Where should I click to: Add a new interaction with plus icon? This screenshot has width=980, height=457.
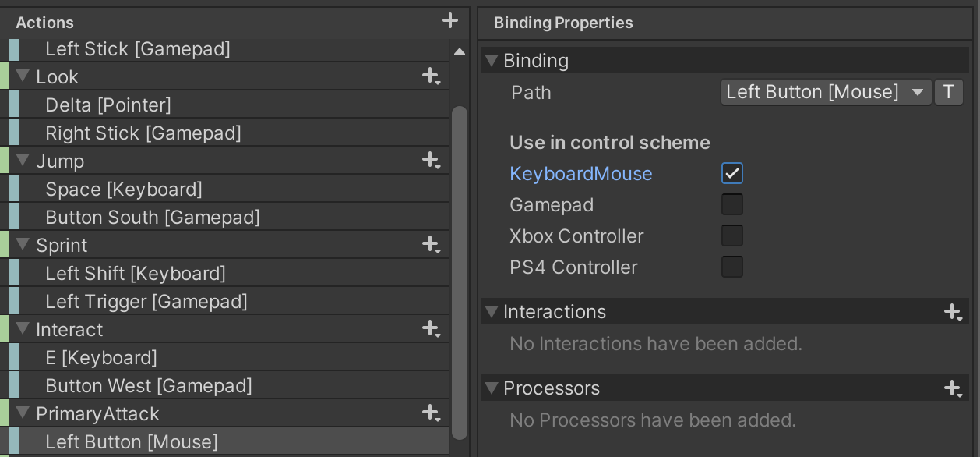[953, 312]
